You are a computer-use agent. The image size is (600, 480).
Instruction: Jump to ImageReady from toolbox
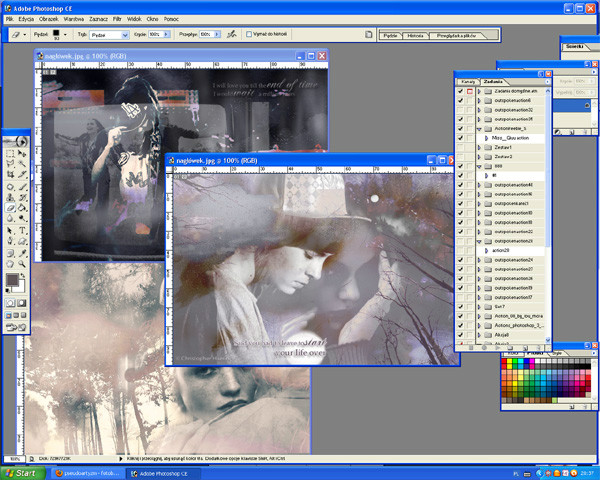16,327
